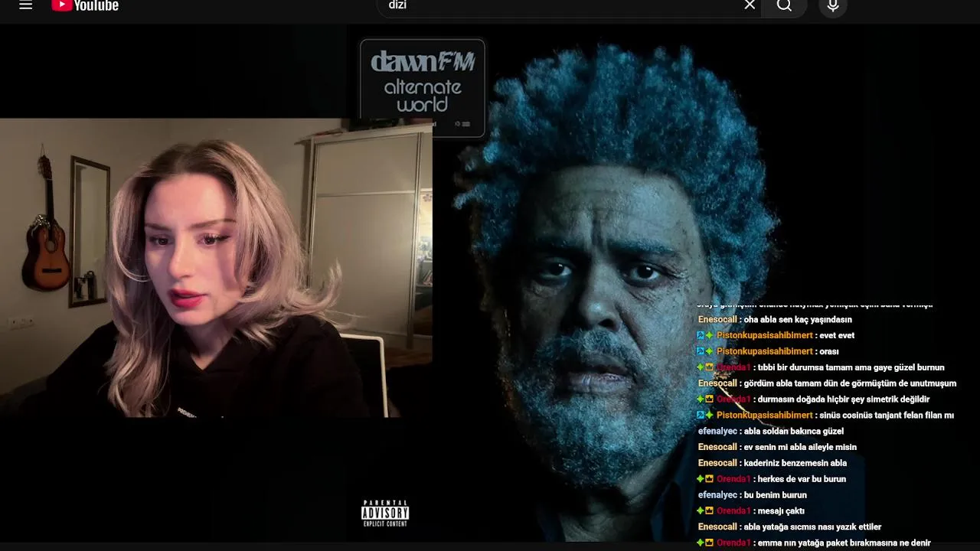The width and height of the screenshot is (980, 551).
Task: Click chat message "orası"
Action: pos(828,351)
